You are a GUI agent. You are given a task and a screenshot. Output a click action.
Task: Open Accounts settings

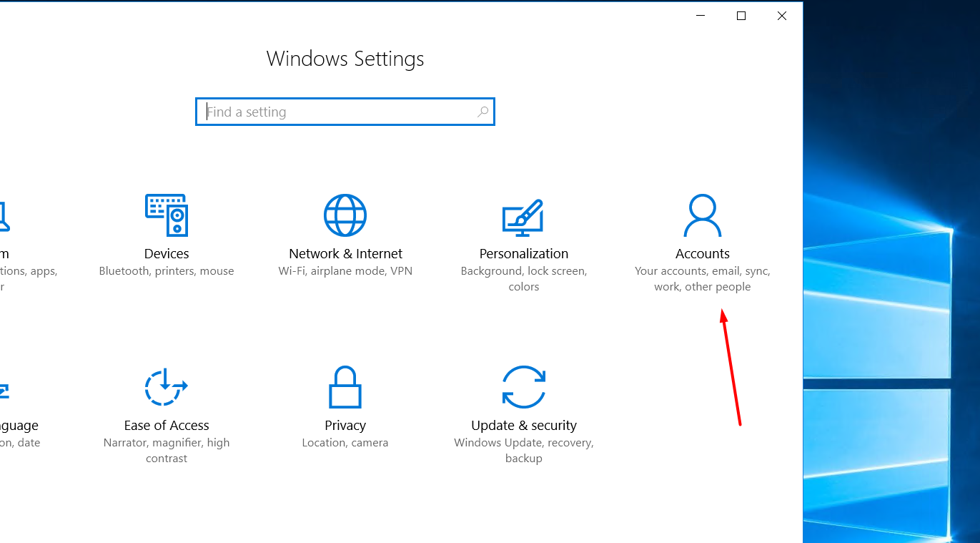(x=702, y=253)
